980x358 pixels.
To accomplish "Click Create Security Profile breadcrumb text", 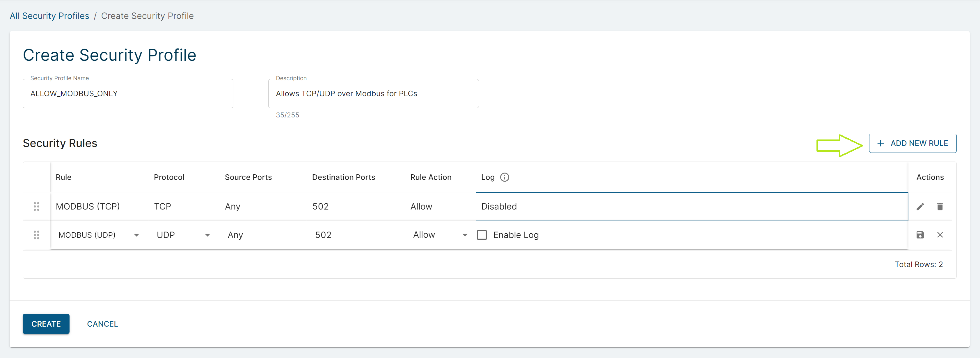I will [147, 16].
